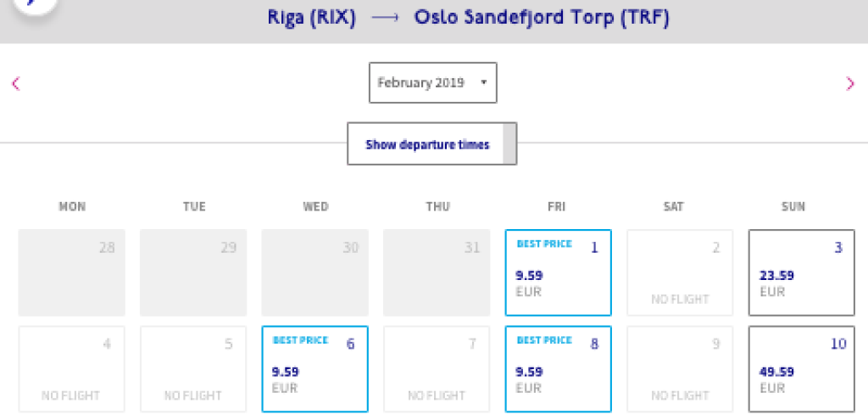The height and width of the screenshot is (420, 868).
Task: Click the greyed-out January 31 cell
Action: [x=437, y=272]
